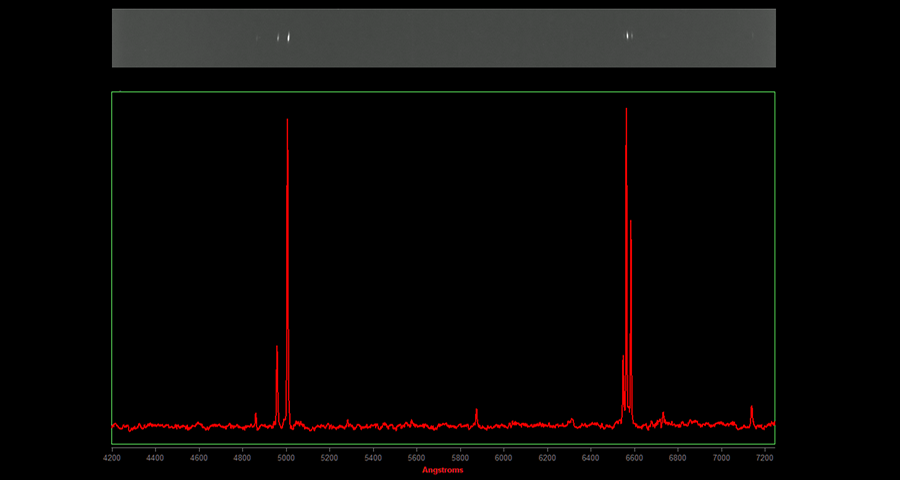Click bright line on right of spectrum strip
Viewport: 900px width, 480px height.
click(628, 36)
